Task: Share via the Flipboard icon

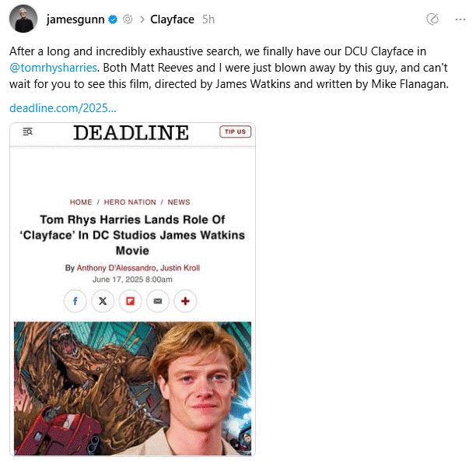Action: coord(130,301)
